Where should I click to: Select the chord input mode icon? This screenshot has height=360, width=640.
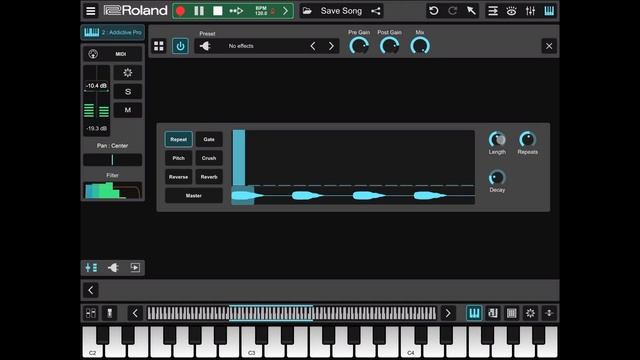tap(493, 313)
